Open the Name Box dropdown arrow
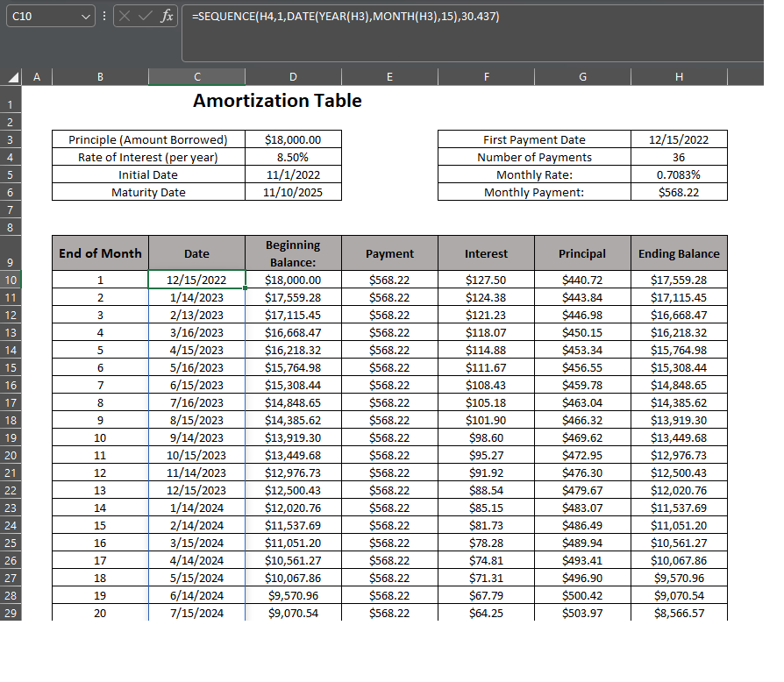Viewport: 784px width, 682px height. (x=85, y=17)
